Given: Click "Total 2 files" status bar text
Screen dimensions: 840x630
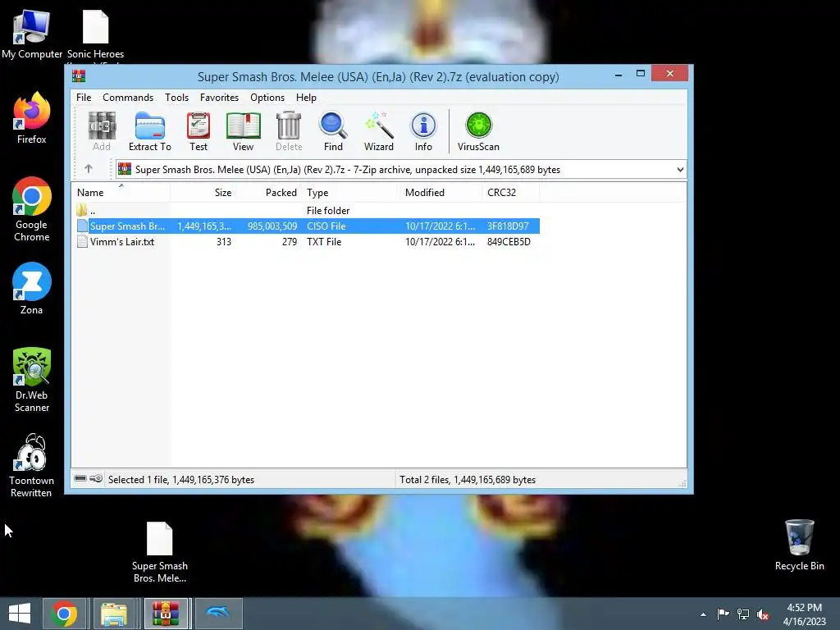Looking at the screenshot, I should [467, 479].
